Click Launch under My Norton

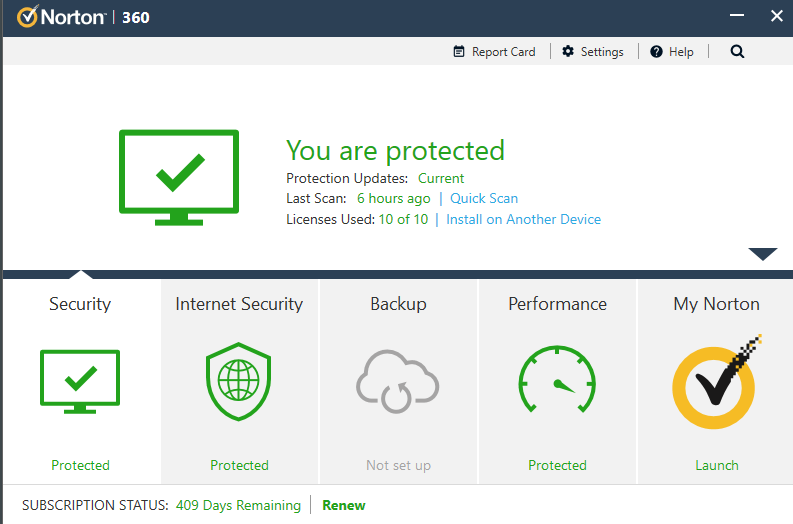716,465
